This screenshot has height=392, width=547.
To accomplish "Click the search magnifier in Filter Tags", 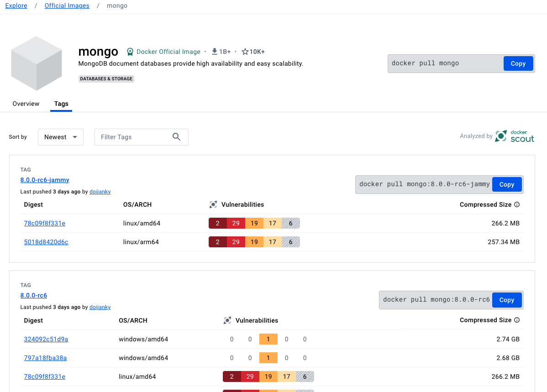I will pos(177,137).
